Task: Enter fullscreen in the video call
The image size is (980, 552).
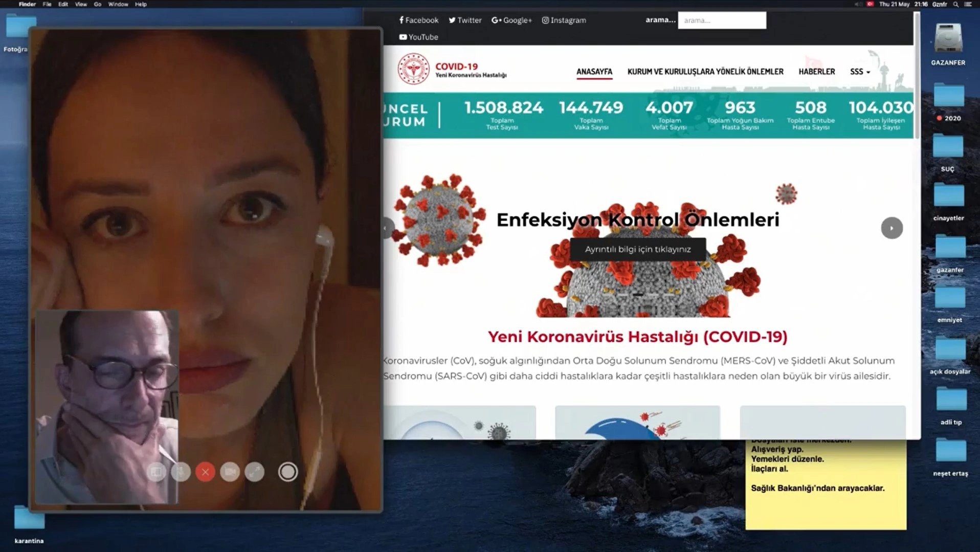Action: click(254, 472)
